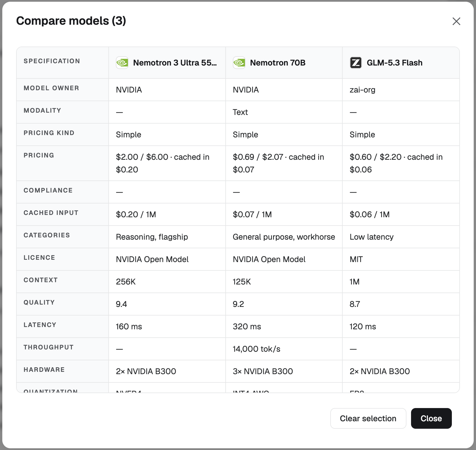Click the MODALITY row label
This screenshot has height=450, width=476.
click(43, 111)
